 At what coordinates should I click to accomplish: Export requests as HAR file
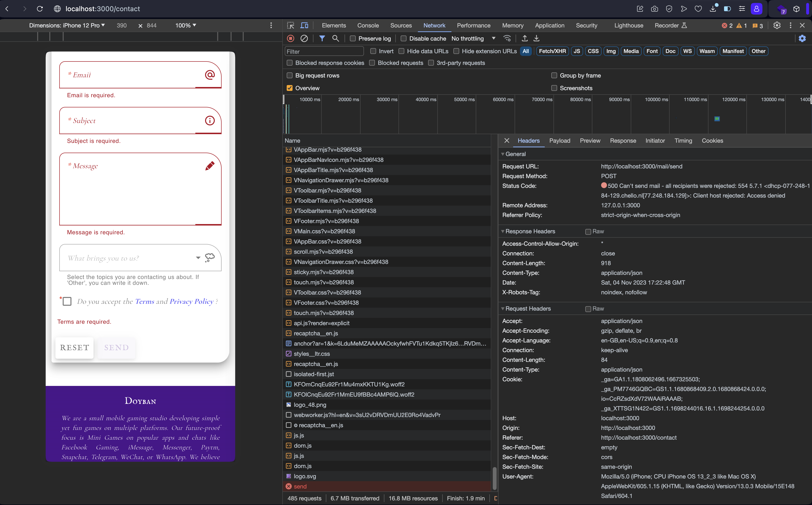tap(536, 38)
